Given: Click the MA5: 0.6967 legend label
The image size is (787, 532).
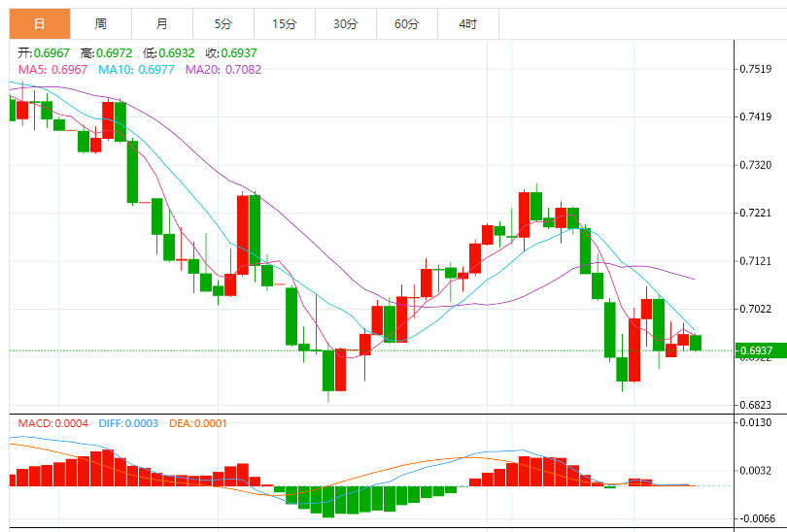Looking at the screenshot, I should click(x=52, y=70).
